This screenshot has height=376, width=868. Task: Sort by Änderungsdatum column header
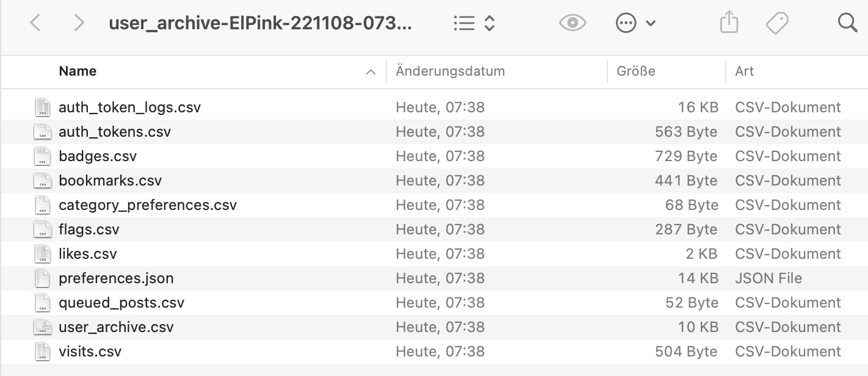coord(450,71)
